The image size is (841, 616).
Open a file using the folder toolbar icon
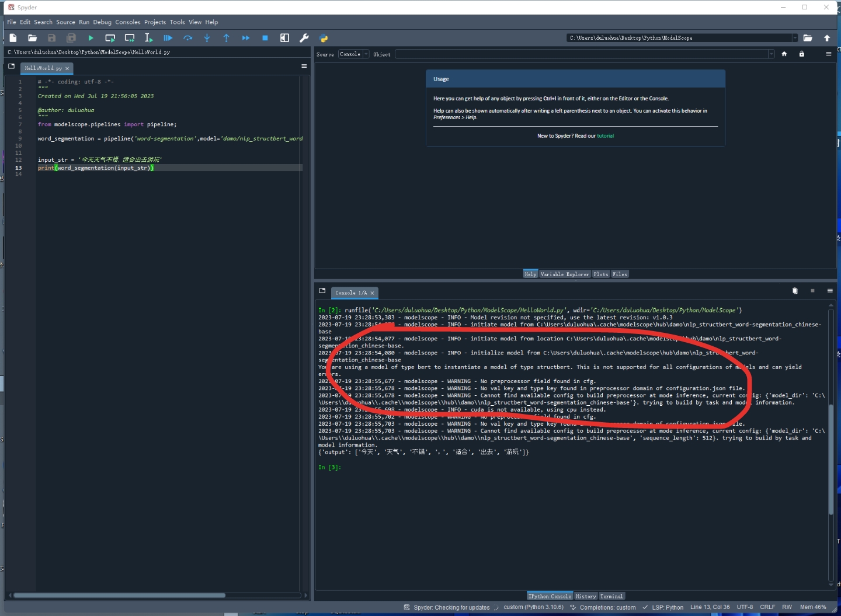point(32,38)
